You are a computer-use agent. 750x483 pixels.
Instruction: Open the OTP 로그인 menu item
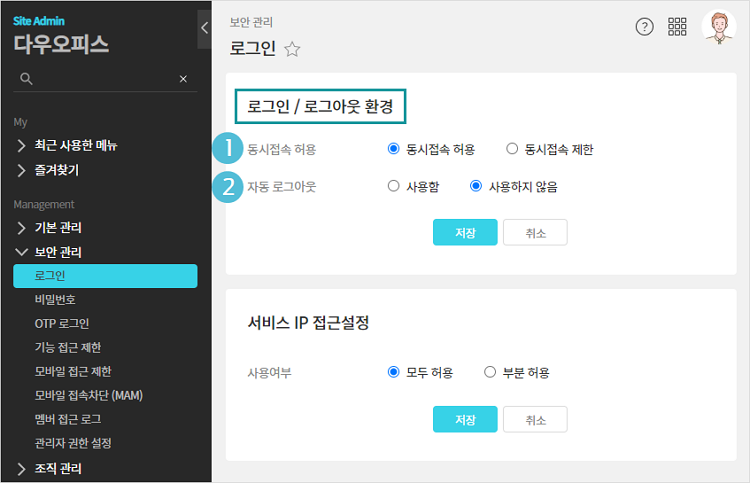click(61, 323)
